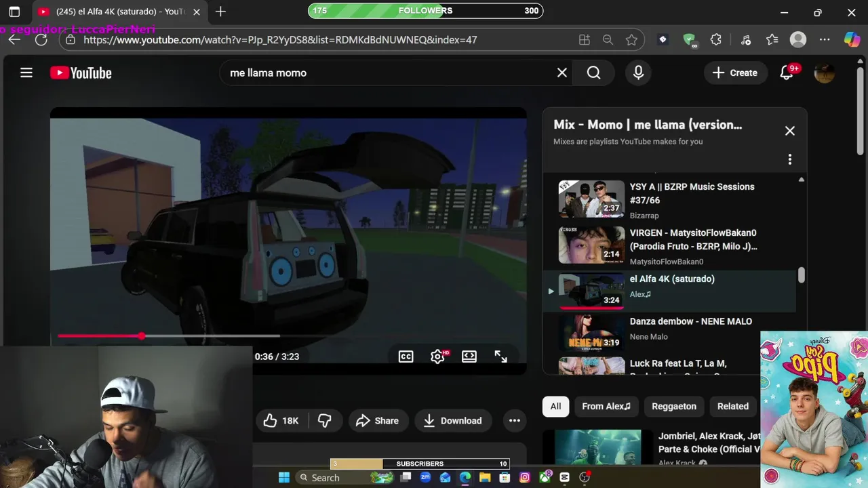Open Copilot in the Edge toolbar

click(852, 40)
